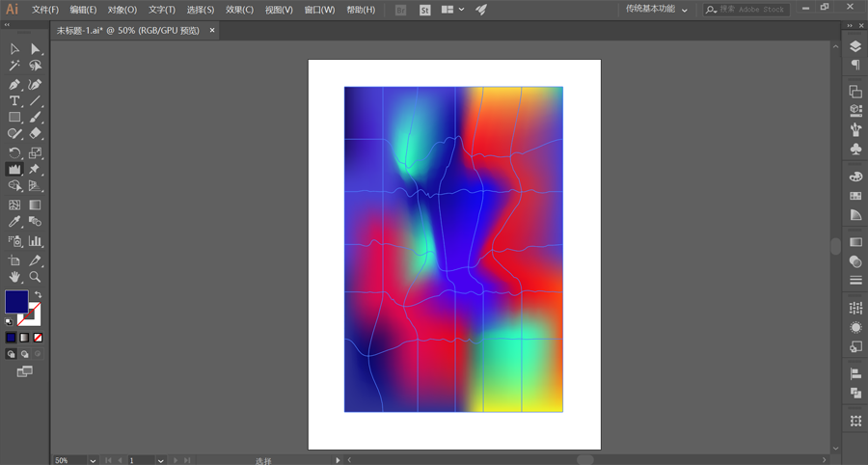Activate the Zoom tool
The width and height of the screenshot is (868, 465).
[x=36, y=277]
